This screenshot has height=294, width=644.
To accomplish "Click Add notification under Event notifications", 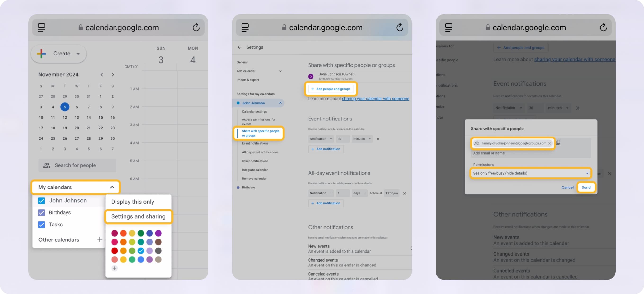I will click(x=326, y=149).
